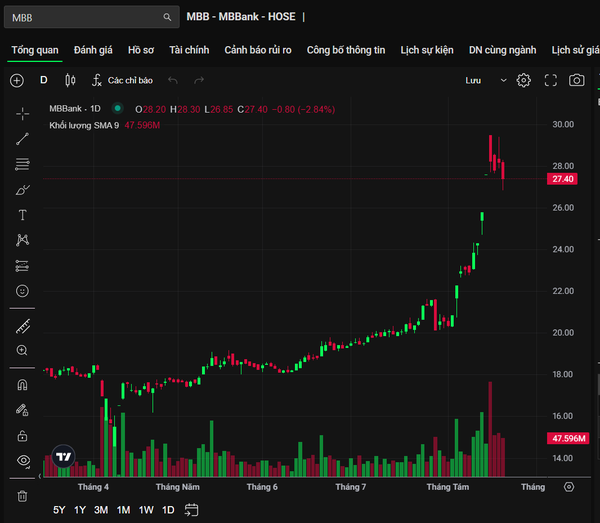600x523 pixels.
Task: Switch to the Đánh giá tab
Action: 93,50
